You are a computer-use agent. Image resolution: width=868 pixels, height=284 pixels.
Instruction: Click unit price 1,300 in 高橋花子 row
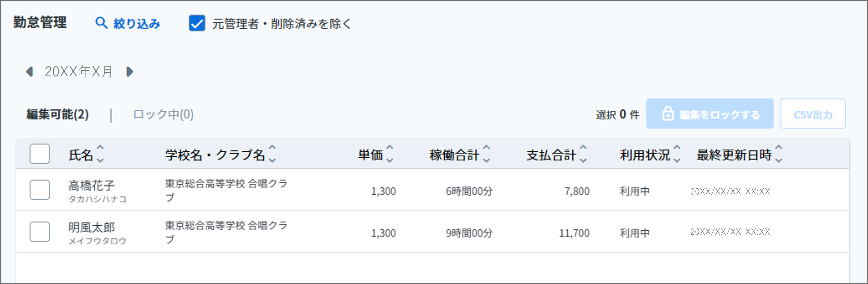click(383, 191)
